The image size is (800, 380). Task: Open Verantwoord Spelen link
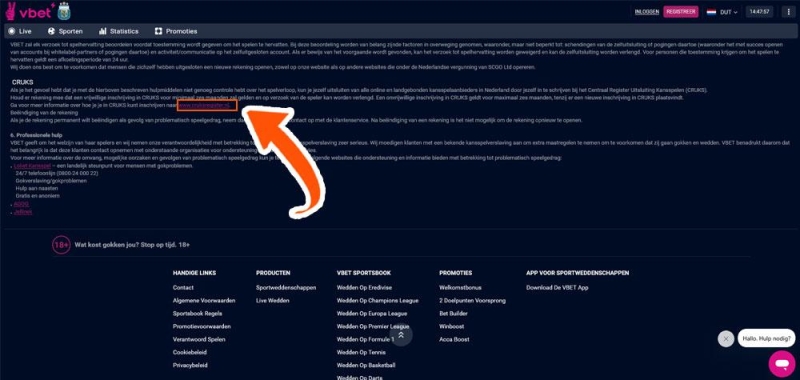click(x=199, y=339)
